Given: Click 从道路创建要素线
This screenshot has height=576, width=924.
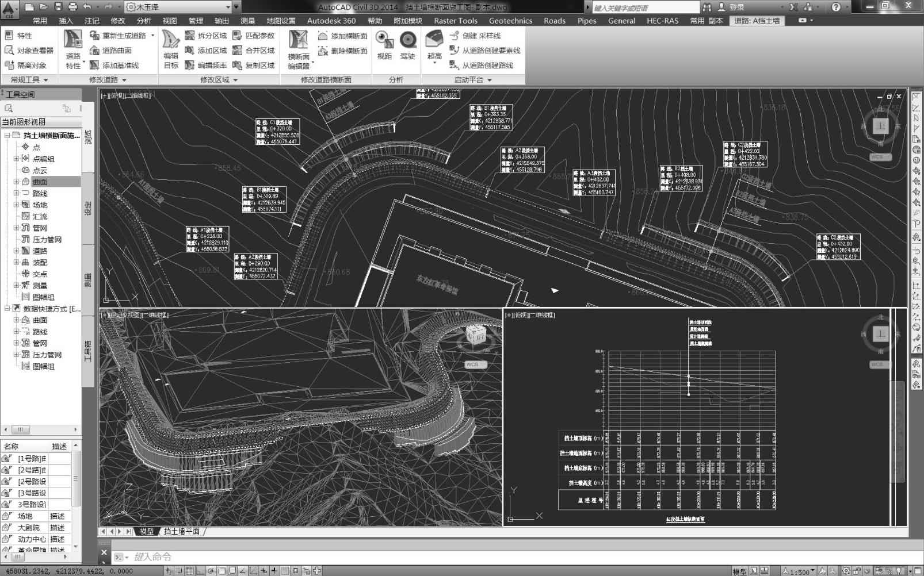Looking at the screenshot, I should [485, 51].
